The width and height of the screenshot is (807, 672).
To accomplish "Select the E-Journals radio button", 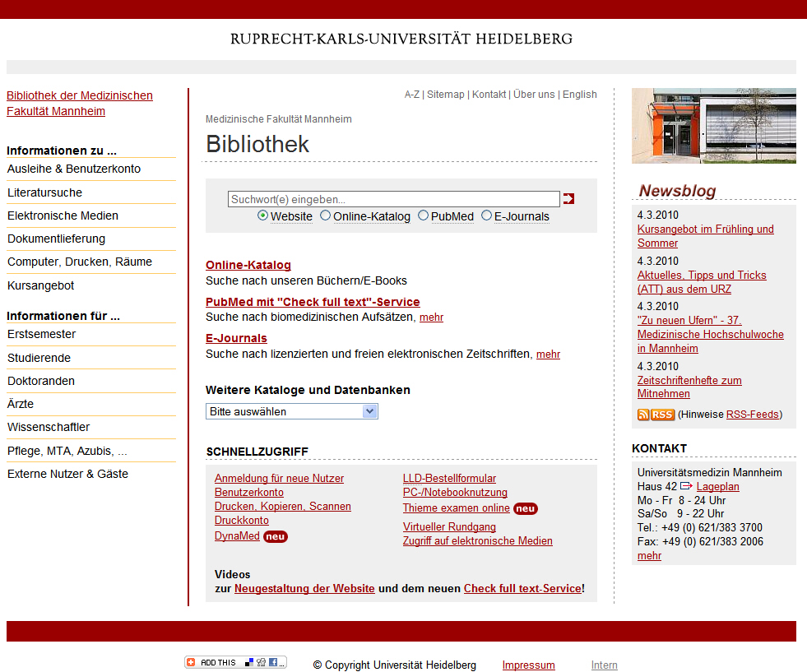I will [487, 216].
